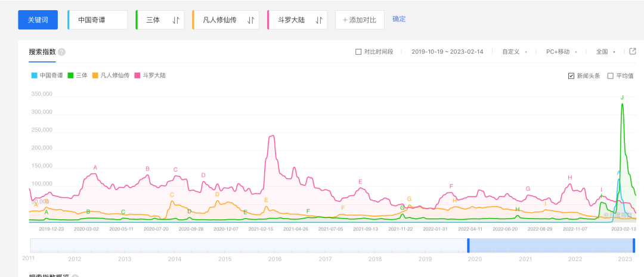
Task: Toggle the 斗罗大陆 pink legend marker
Action: click(x=138, y=76)
